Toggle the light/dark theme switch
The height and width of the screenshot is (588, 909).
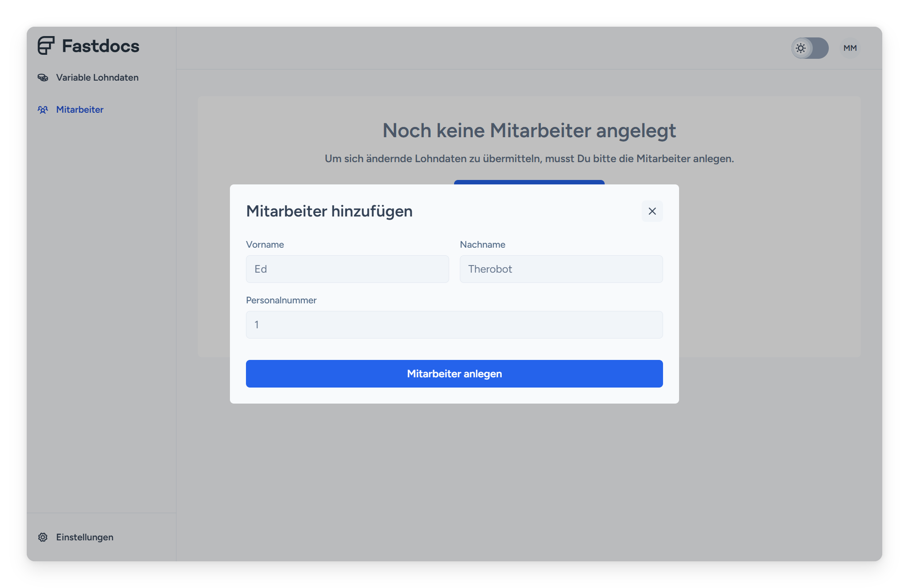click(x=810, y=48)
